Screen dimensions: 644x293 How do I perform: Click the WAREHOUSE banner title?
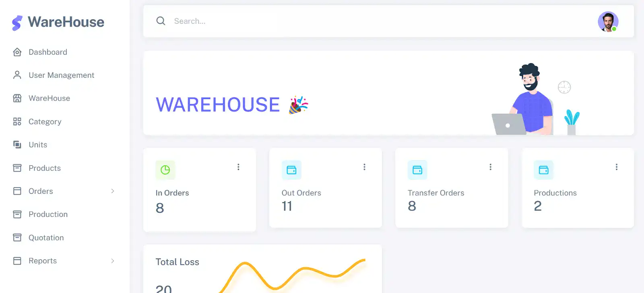coord(218,105)
